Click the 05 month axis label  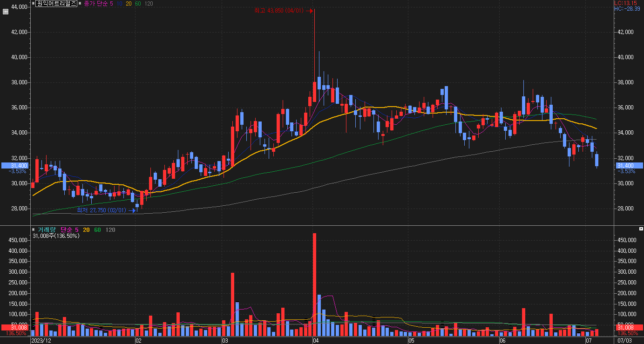[x=411, y=341]
